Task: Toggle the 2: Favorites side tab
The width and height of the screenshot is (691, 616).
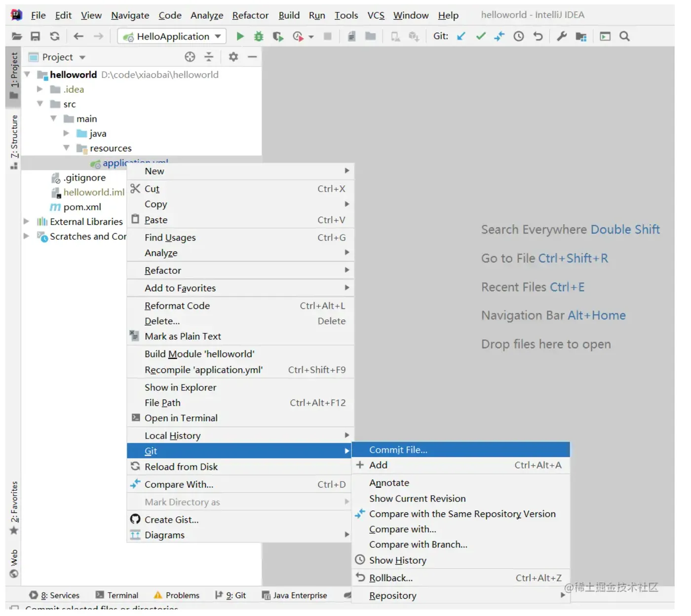Action: pos(14,508)
